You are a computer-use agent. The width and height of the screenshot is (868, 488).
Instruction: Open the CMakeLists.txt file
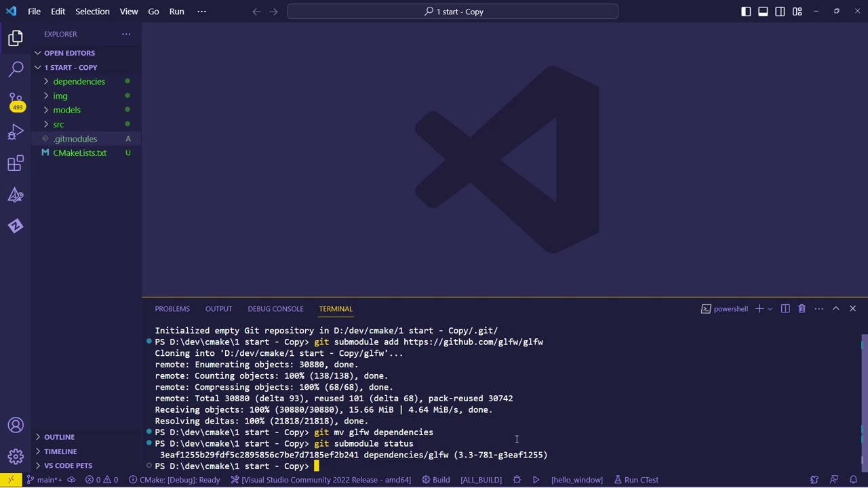[x=87, y=152]
